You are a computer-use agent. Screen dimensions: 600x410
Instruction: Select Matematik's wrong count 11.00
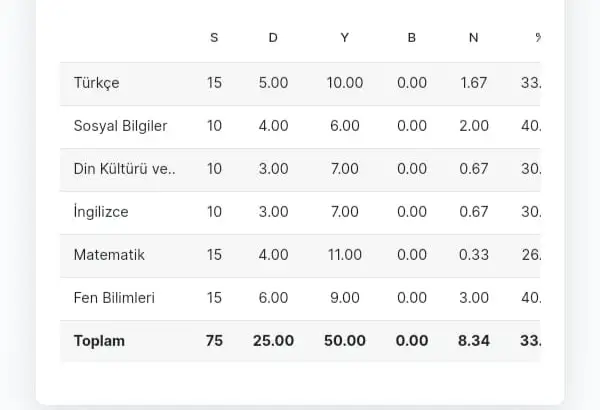344,255
